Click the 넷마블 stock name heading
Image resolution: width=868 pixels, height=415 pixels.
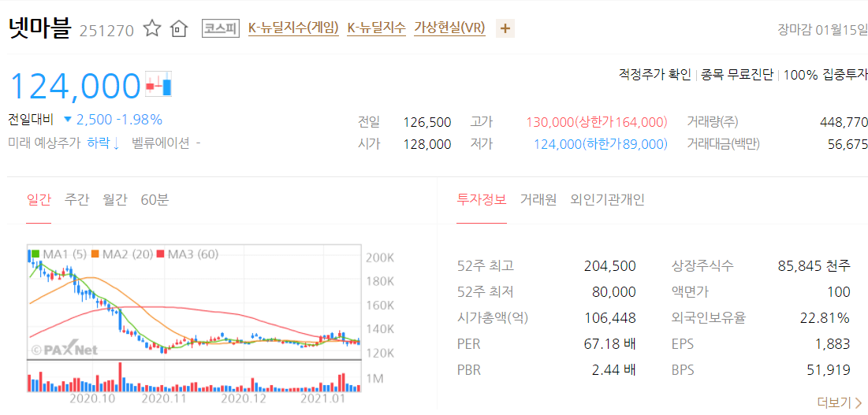(x=40, y=28)
